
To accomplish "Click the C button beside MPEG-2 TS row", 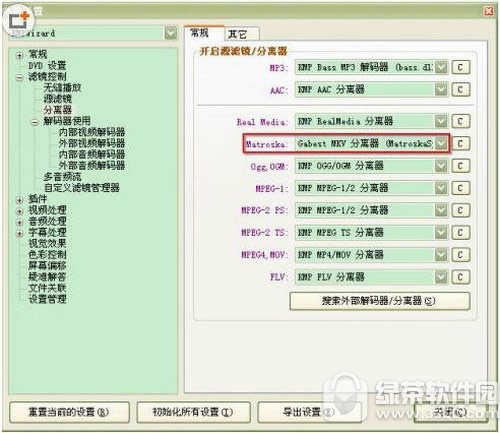I will pyautogui.click(x=461, y=232).
